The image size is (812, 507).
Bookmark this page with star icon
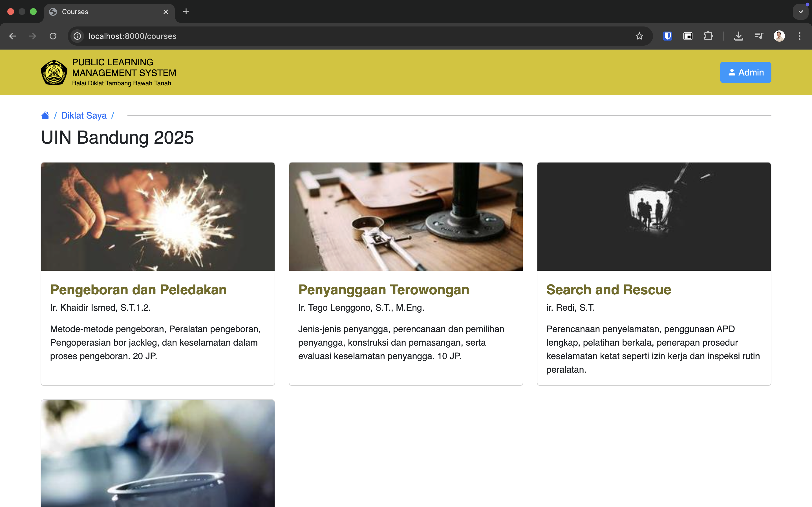[x=639, y=36]
